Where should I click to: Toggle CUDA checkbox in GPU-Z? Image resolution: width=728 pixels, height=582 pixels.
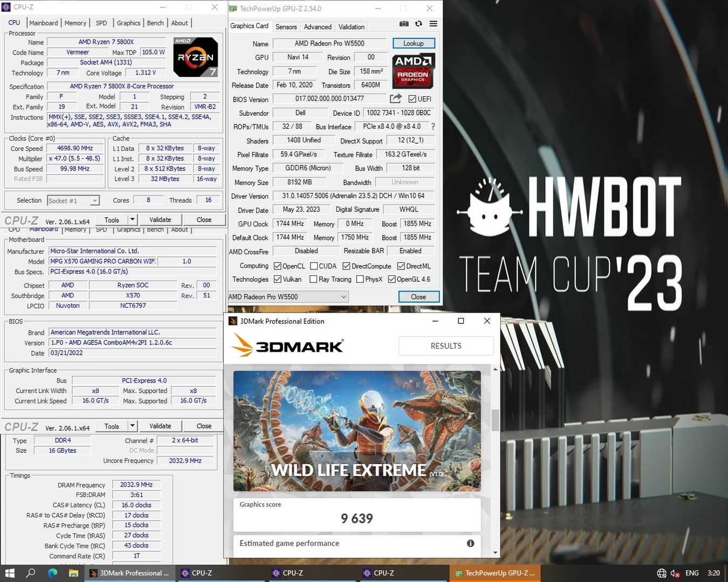[x=314, y=266]
